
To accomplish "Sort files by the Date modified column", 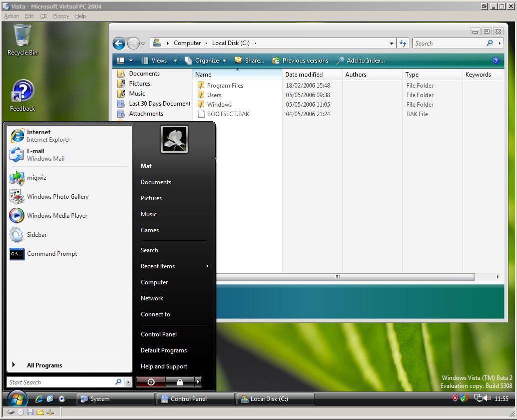I will (312, 75).
